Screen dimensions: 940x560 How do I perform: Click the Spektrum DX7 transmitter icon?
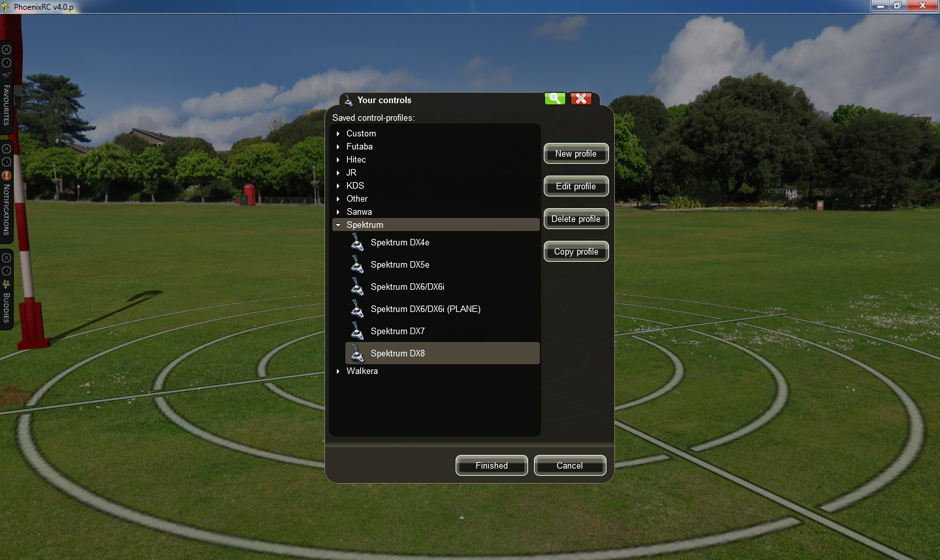pyautogui.click(x=357, y=332)
